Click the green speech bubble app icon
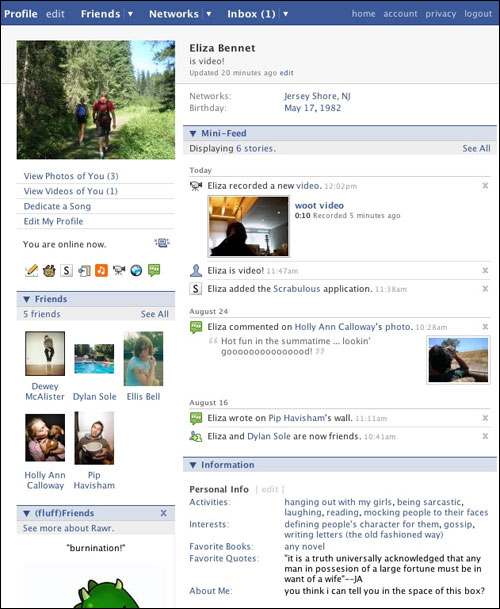Viewport: 500px width, 609px height. [154, 270]
